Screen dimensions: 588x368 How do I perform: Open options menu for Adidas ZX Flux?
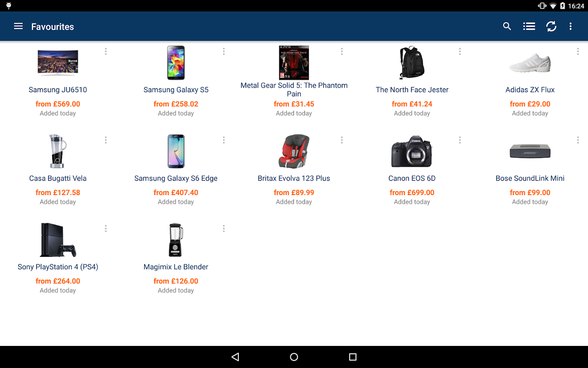tap(578, 52)
